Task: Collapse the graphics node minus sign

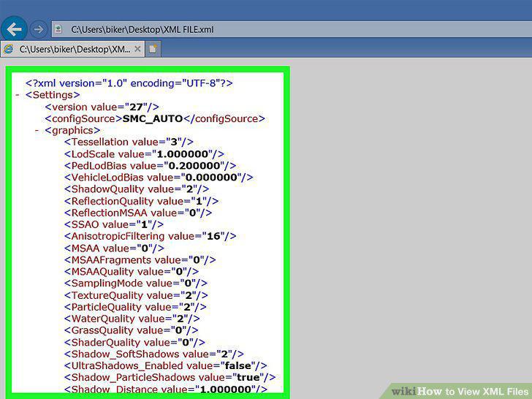Action: point(37,130)
